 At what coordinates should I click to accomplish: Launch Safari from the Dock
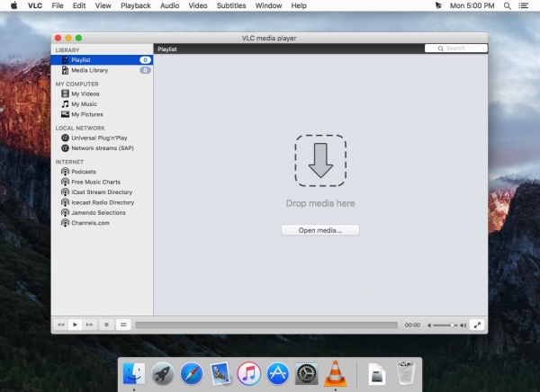(x=192, y=373)
